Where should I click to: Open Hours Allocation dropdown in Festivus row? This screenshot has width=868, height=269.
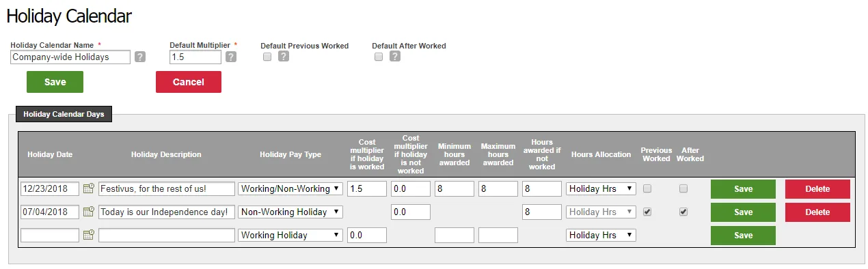click(601, 189)
